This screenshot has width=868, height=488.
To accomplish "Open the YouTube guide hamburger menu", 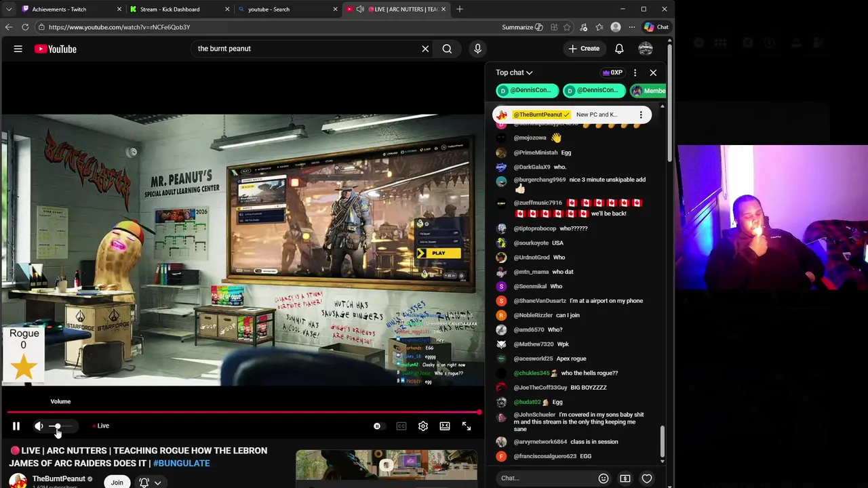I will coord(18,49).
